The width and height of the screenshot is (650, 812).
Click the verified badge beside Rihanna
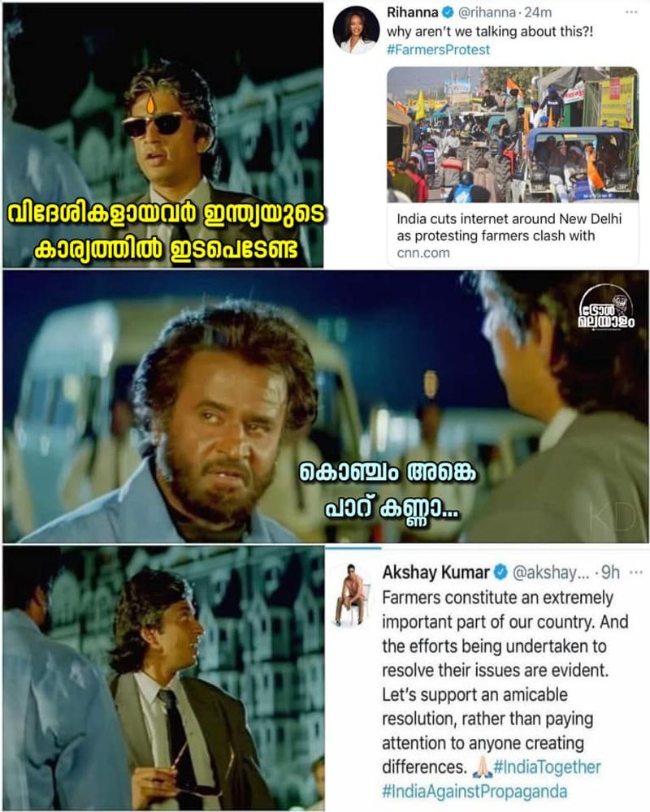click(448, 12)
